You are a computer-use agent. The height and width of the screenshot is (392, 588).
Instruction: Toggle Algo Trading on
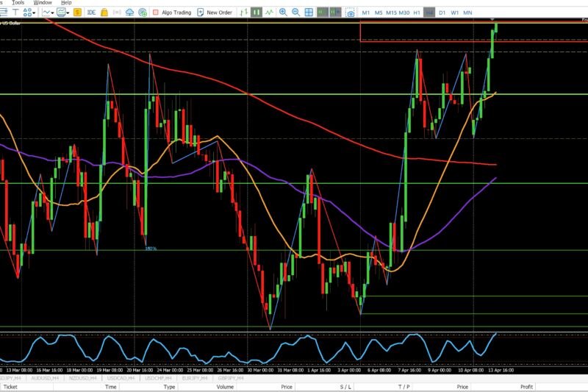[172, 13]
